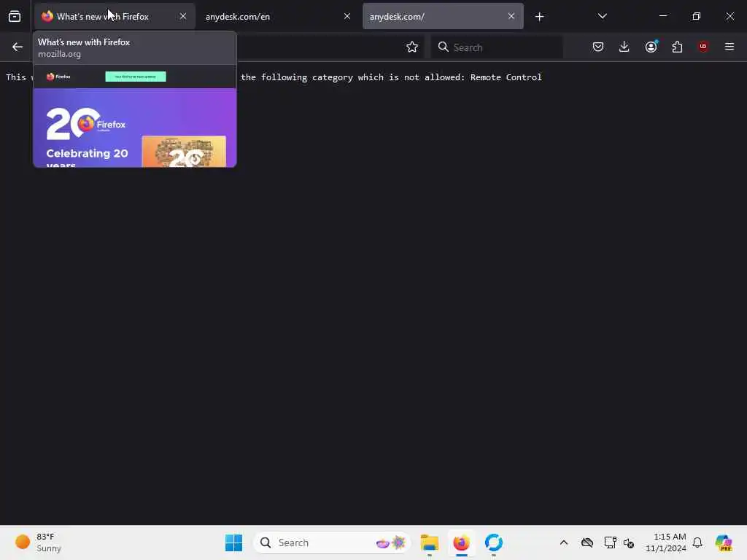Viewport: 747px width, 560px height.
Task: Click the display cast tray icon
Action: pyautogui.click(x=610, y=542)
